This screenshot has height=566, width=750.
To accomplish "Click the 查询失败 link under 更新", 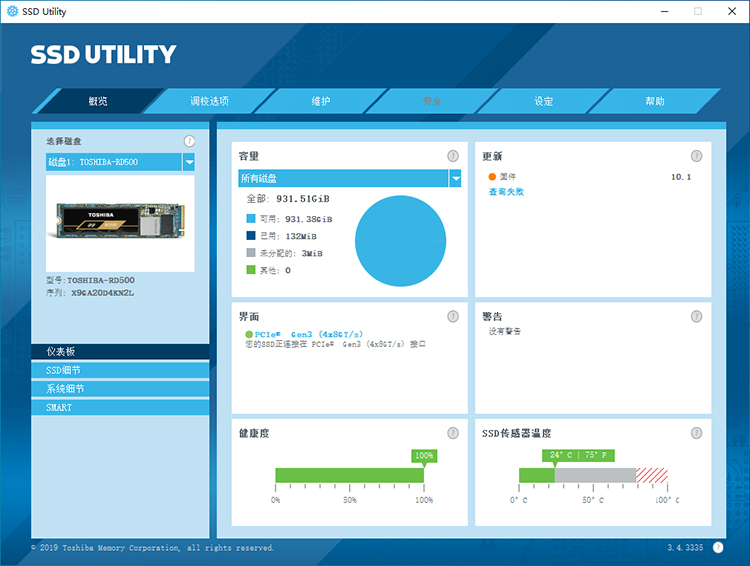I will pyautogui.click(x=505, y=191).
